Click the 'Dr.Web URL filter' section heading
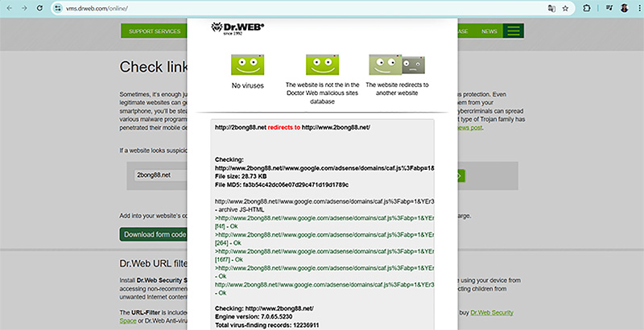Image resolution: width=644 pixels, height=330 pixels. (x=153, y=263)
